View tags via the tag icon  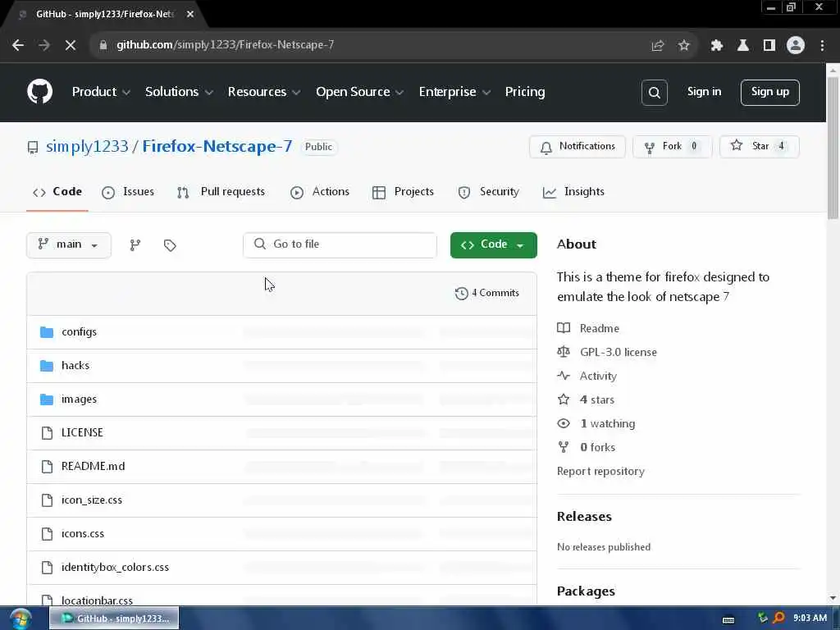coord(170,244)
